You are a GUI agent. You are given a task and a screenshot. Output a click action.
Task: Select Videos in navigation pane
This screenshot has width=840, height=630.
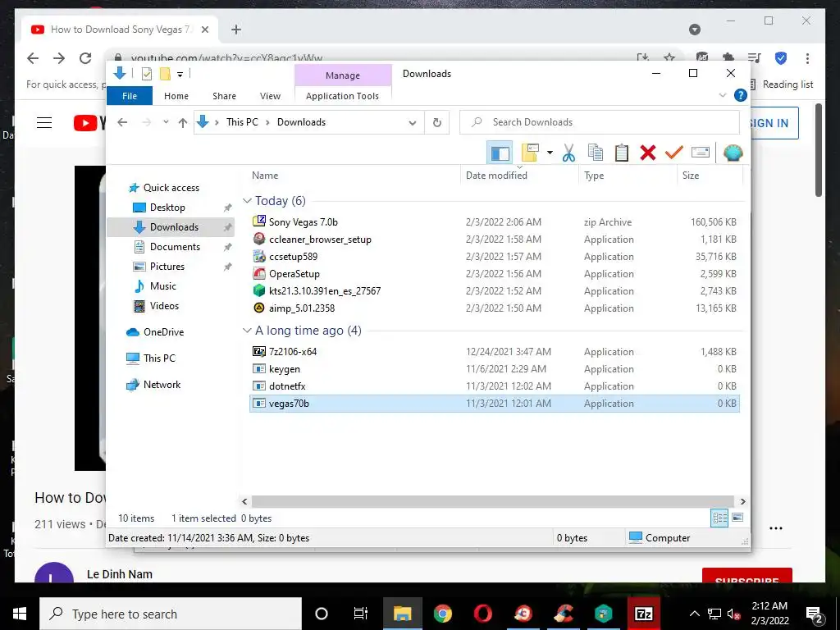pos(164,306)
